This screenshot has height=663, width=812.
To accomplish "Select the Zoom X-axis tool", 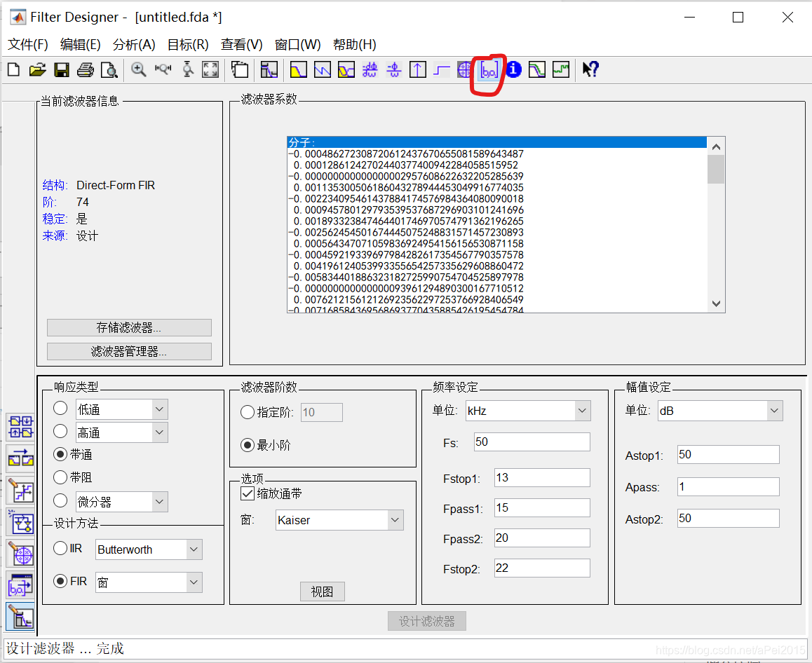I will [163, 69].
